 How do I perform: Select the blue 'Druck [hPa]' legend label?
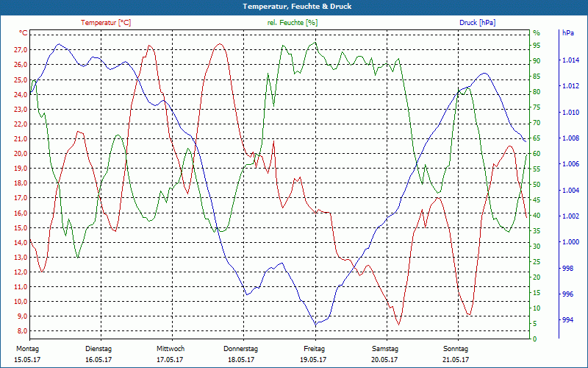[x=477, y=23]
